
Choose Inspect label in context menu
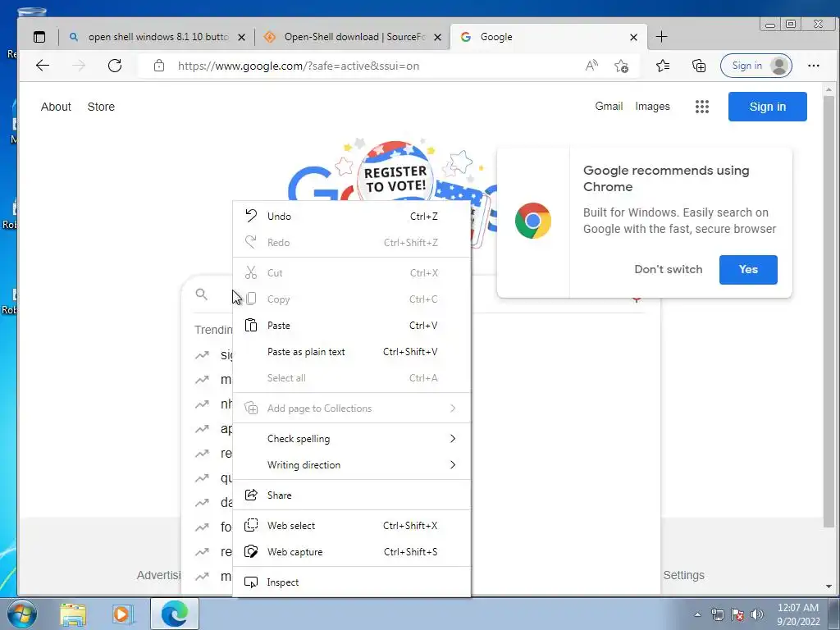pyautogui.click(x=283, y=582)
